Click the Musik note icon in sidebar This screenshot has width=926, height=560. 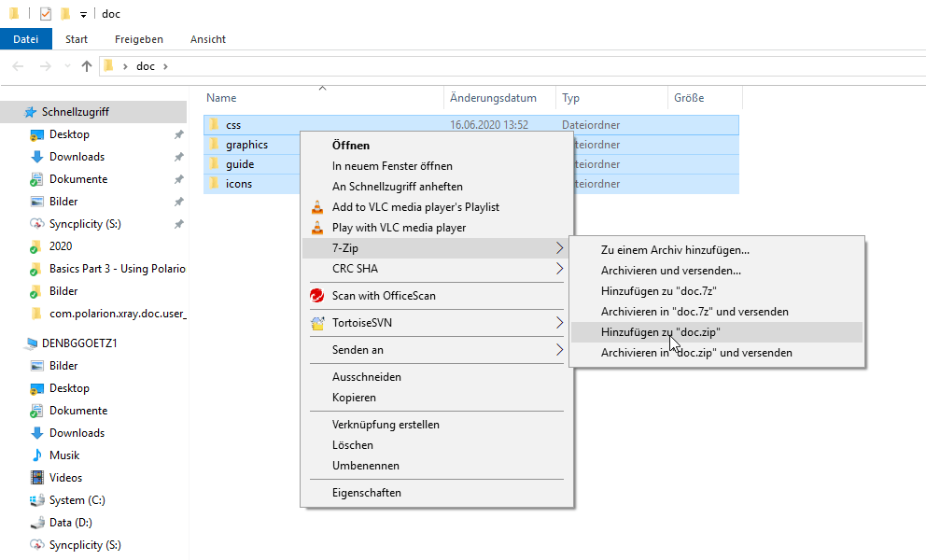(37, 455)
